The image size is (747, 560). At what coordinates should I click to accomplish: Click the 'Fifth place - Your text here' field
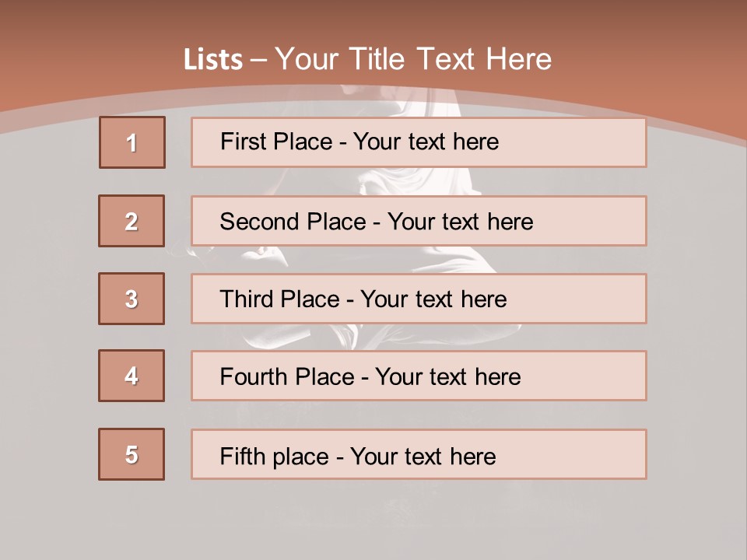pos(419,454)
